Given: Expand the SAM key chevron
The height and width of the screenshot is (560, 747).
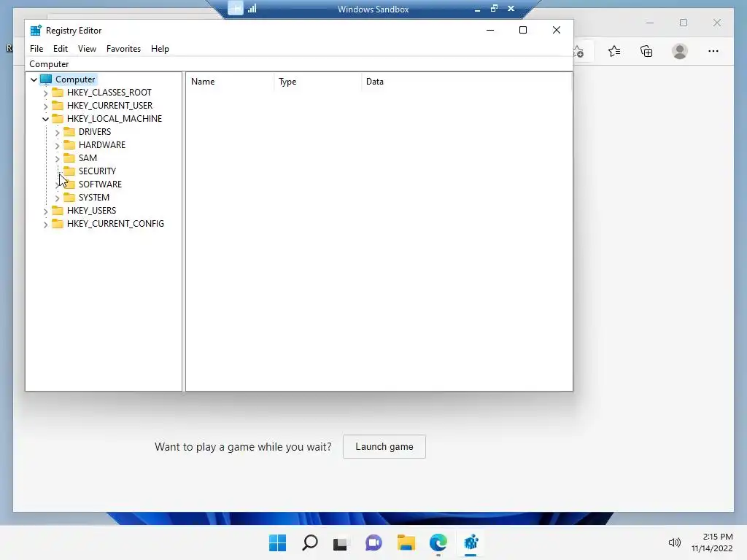Looking at the screenshot, I should 57,158.
